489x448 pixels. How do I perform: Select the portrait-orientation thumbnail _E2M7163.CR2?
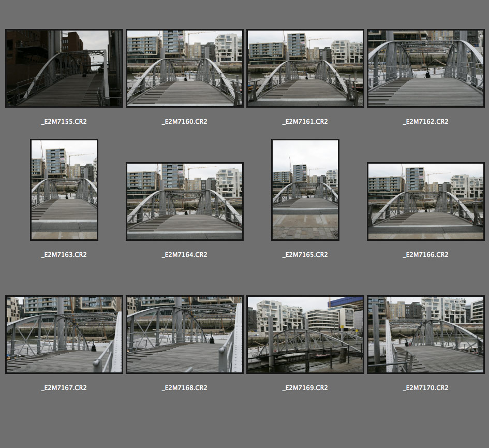pos(64,190)
